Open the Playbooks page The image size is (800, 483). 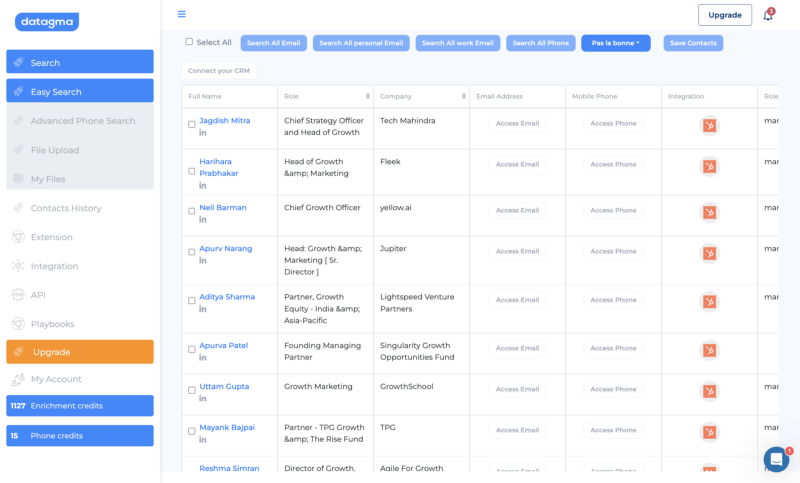point(80,324)
